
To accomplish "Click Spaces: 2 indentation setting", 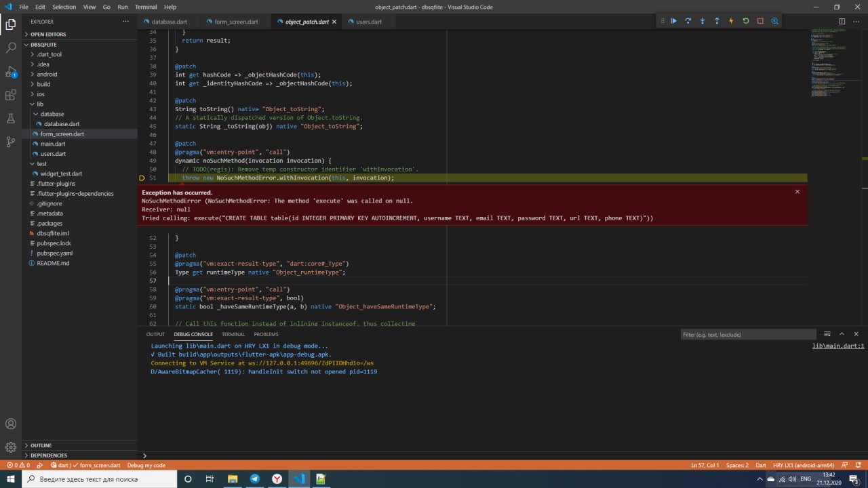I will pyautogui.click(x=737, y=466).
